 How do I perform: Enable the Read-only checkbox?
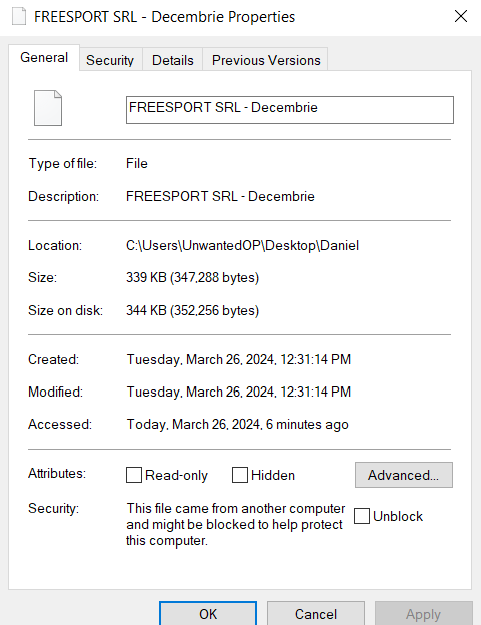134,475
